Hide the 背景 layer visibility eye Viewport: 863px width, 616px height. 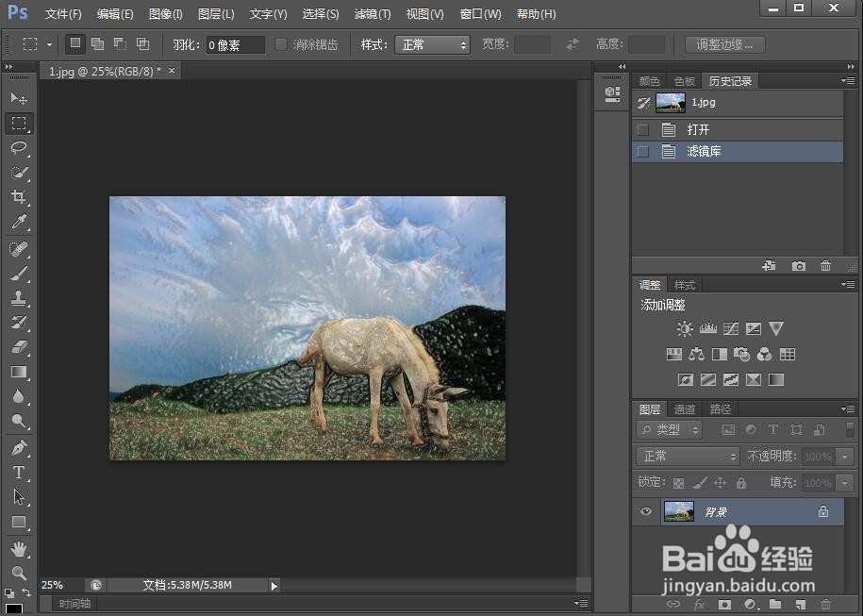(646, 511)
